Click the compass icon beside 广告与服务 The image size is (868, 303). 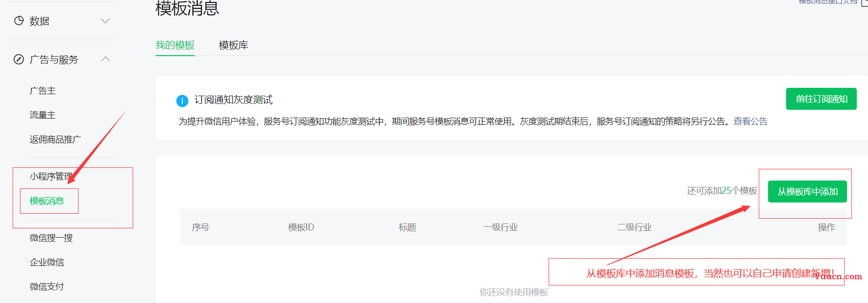pyautogui.click(x=19, y=60)
